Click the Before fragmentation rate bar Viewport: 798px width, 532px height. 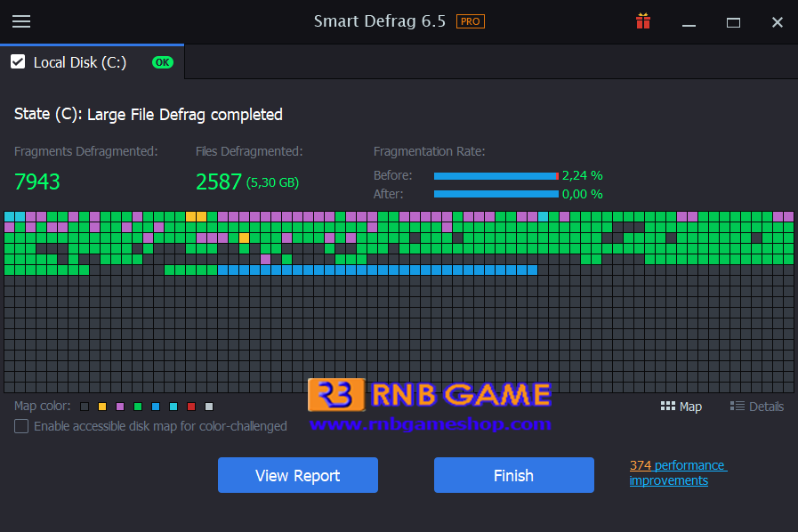(496, 175)
